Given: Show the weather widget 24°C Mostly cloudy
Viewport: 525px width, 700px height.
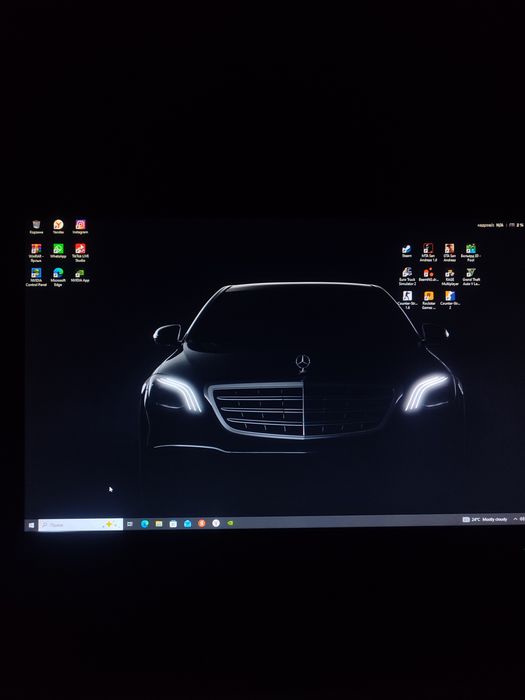Looking at the screenshot, I should pyautogui.click(x=485, y=519).
